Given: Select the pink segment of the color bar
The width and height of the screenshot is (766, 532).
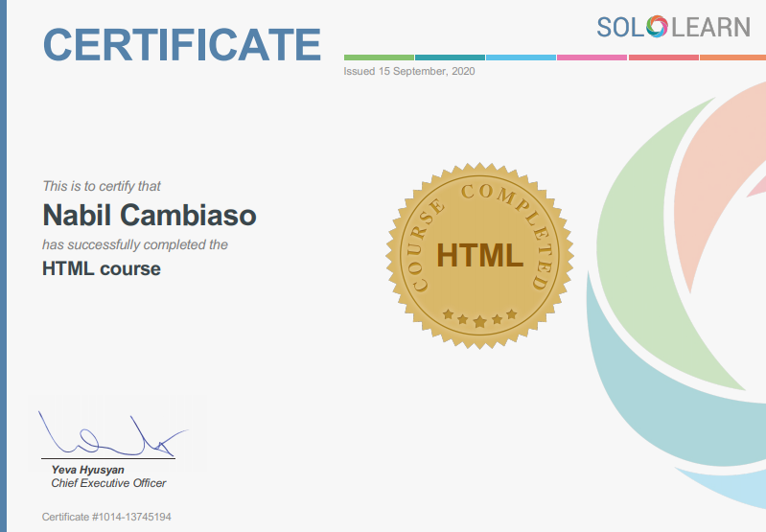Looking at the screenshot, I should (x=592, y=58).
